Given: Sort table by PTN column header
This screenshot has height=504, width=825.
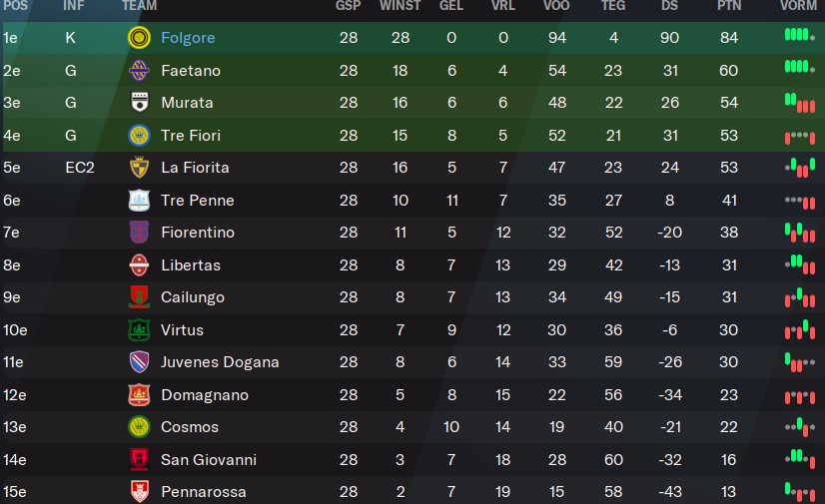Looking at the screenshot, I should click(729, 6).
